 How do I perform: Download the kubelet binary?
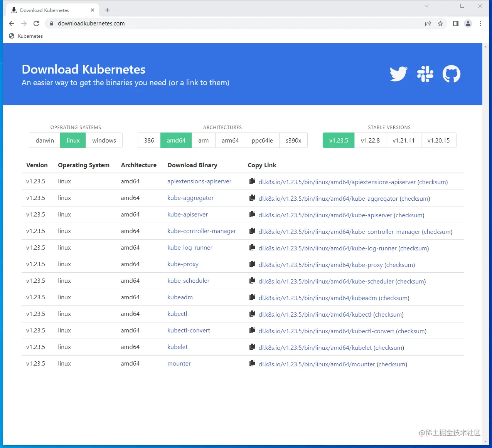click(177, 347)
